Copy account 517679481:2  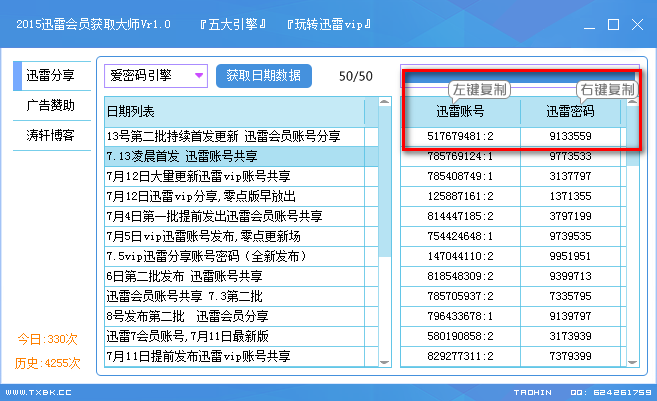tap(460, 136)
